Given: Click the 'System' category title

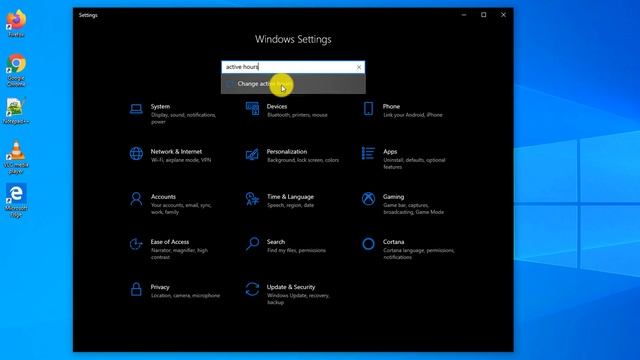Looking at the screenshot, I should (160, 107).
